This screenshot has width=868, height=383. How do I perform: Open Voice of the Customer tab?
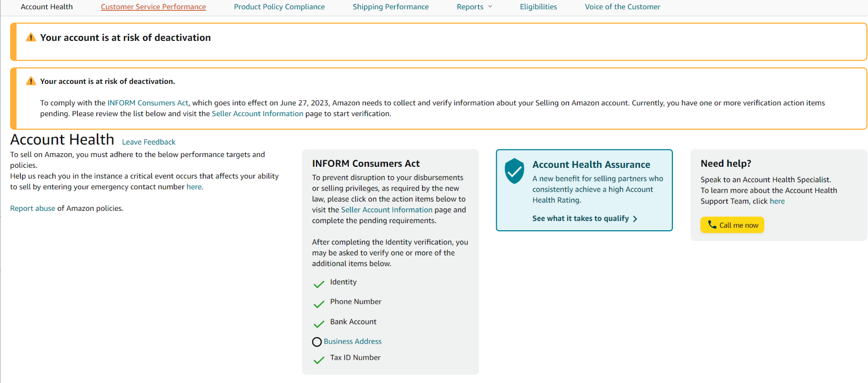622,7
